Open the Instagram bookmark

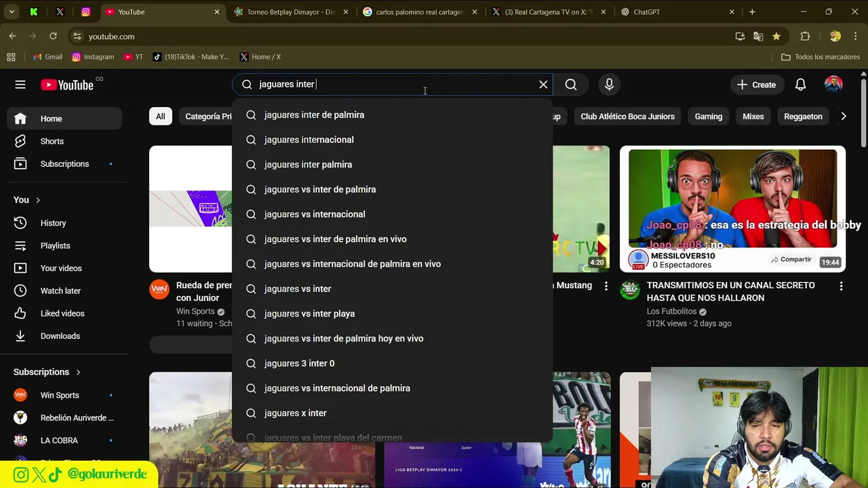click(x=92, y=57)
